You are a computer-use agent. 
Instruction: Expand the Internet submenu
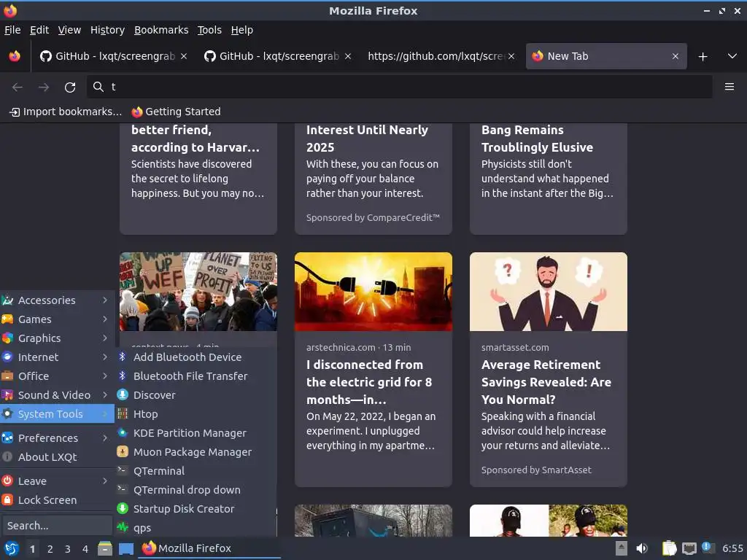tap(56, 357)
